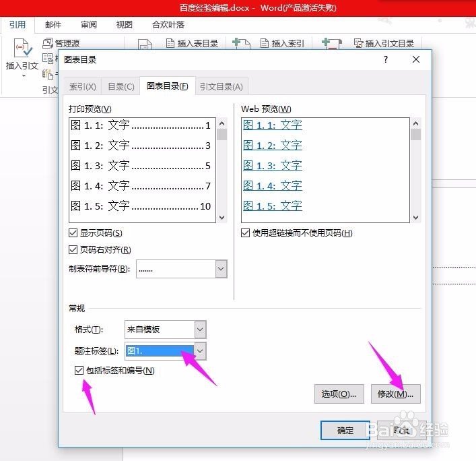Expand Insert Citation dropdown arrow

tap(24, 75)
